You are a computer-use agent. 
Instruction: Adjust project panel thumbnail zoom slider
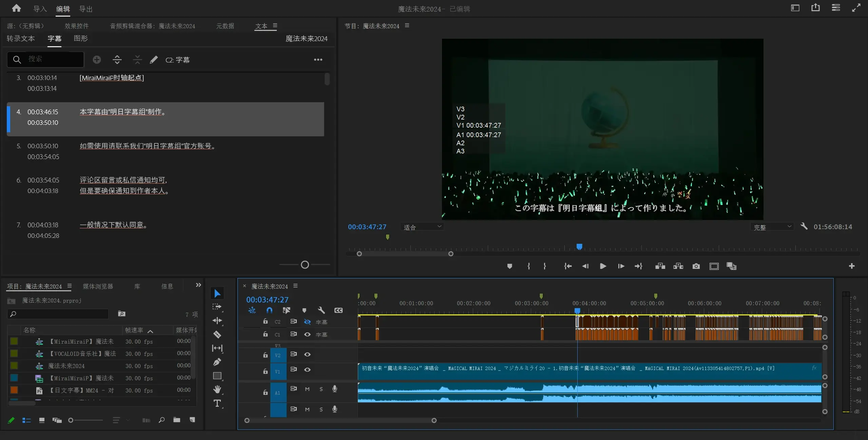tap(71, 420)
